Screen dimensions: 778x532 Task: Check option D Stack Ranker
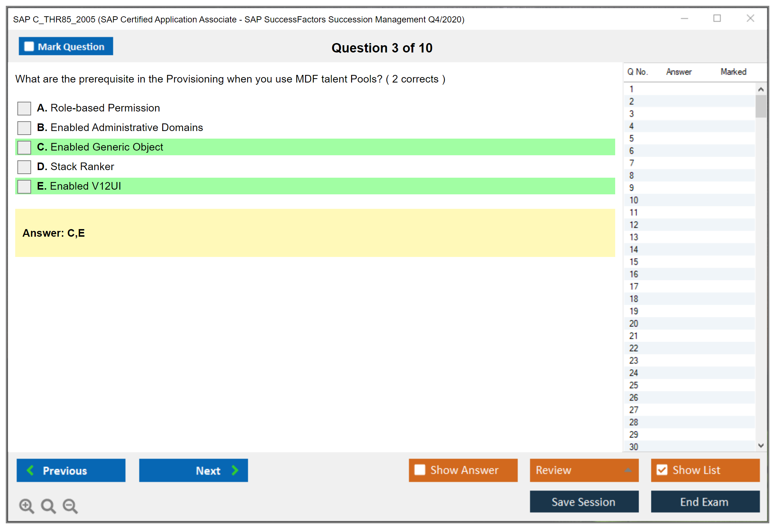click(24, 167)
